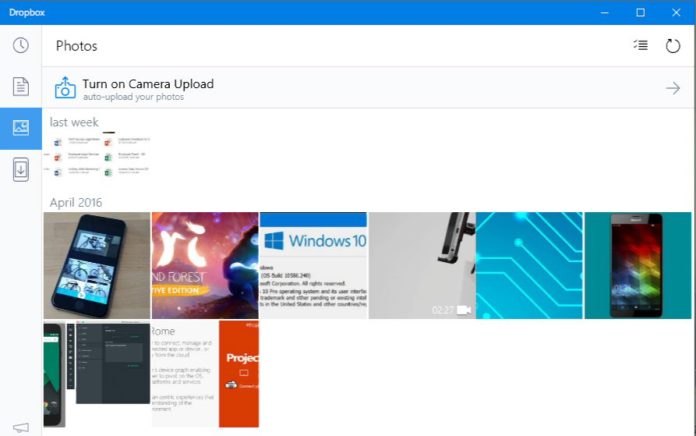Click the megaphone feedback icon
Screen dimensions: 696x436
21,428
